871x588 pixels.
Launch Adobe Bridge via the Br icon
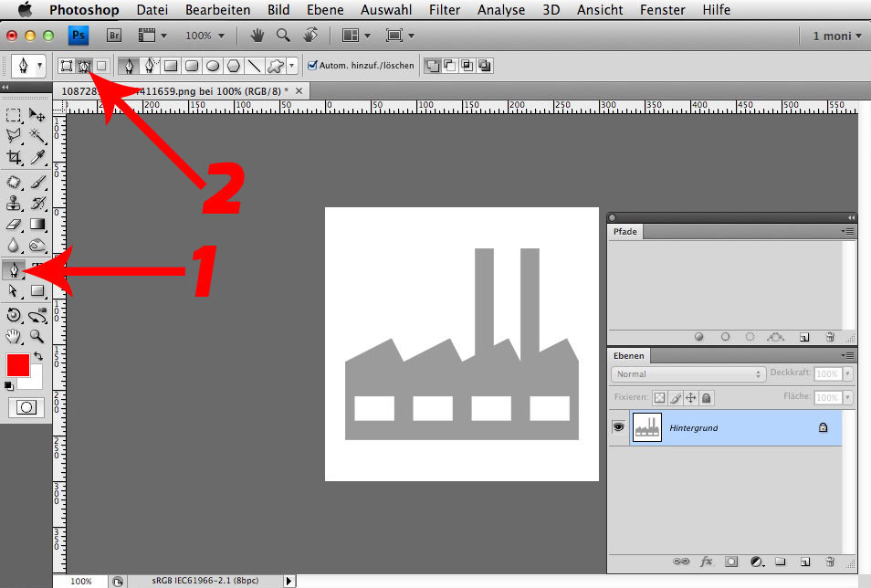click(114, 36)
